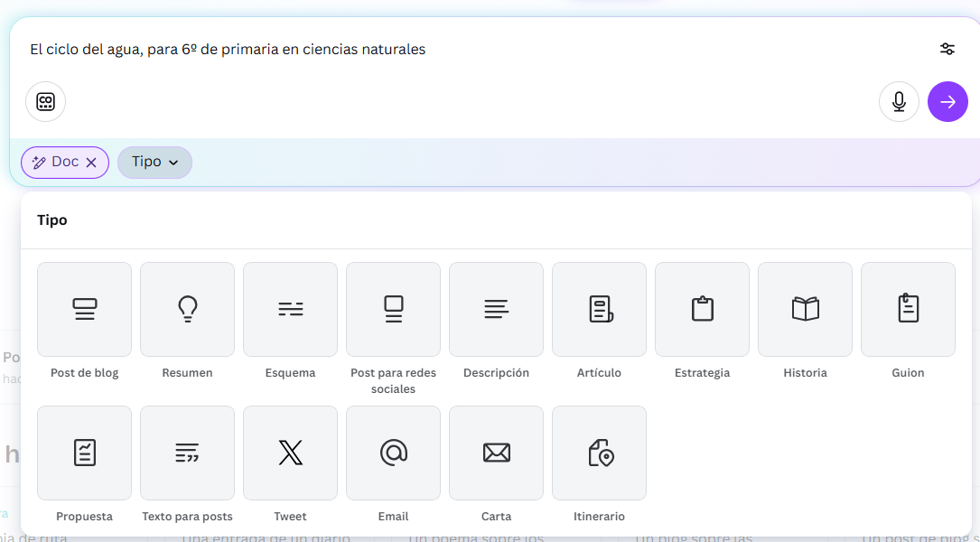The width and height of the screenshot is (980, 542).
Task: Choose the Resumen lightbulb option
Action: (x=187, y=310)
